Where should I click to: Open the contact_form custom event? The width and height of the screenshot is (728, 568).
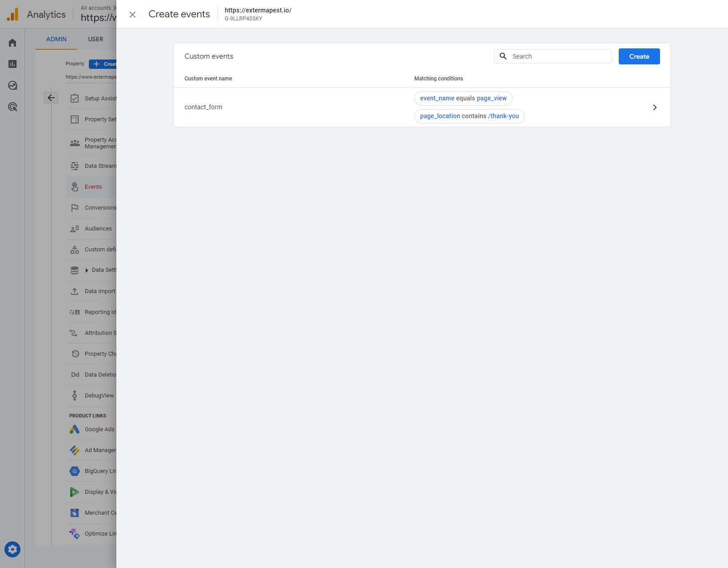203,107
